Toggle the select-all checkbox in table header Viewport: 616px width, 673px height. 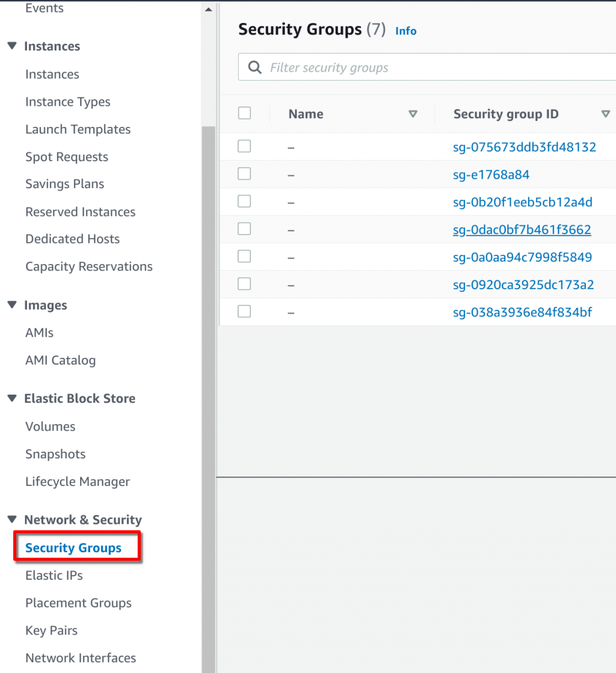[x=244, y=113]
